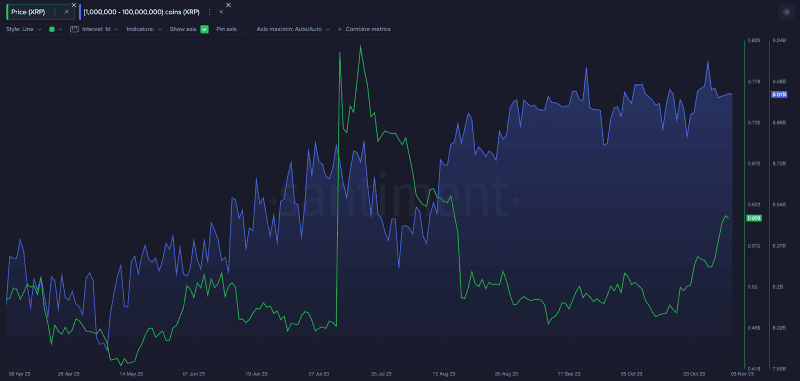Screen dimensions: 800x381
Task: Click the blue coins value label on axis
Action: pos(780,94)
